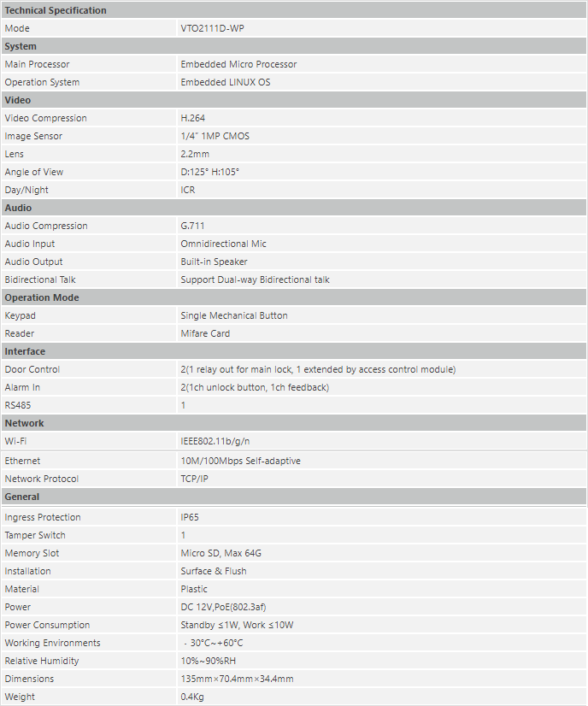This screenshot has width=588, height=706.
Task: Select the H.264 video compression value
Action: [192, 118]
